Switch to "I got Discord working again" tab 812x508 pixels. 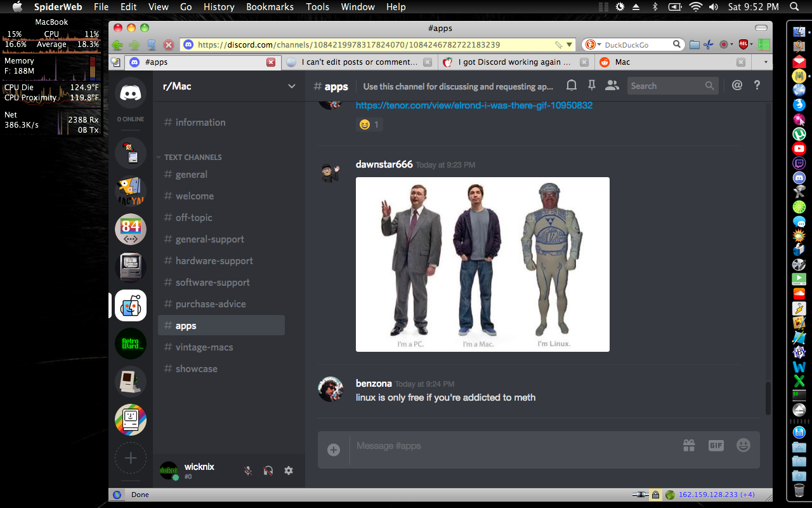pos(515,62)
